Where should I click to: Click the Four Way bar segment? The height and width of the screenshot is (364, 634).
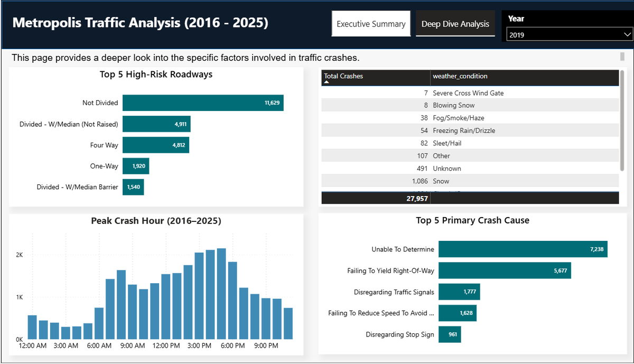tap(155, 145)
